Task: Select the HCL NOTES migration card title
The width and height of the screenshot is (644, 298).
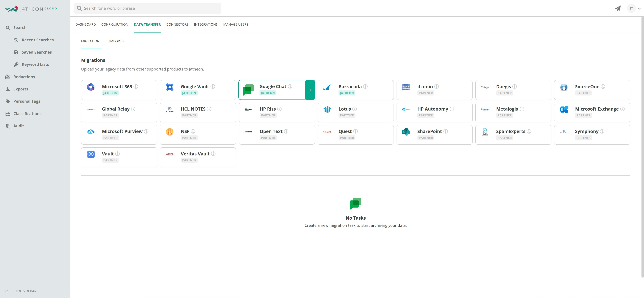Action: tap(193, 109)
